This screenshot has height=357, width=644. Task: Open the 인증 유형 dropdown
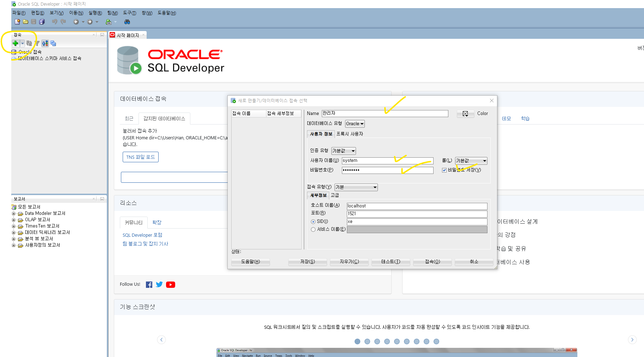[344, 151]
